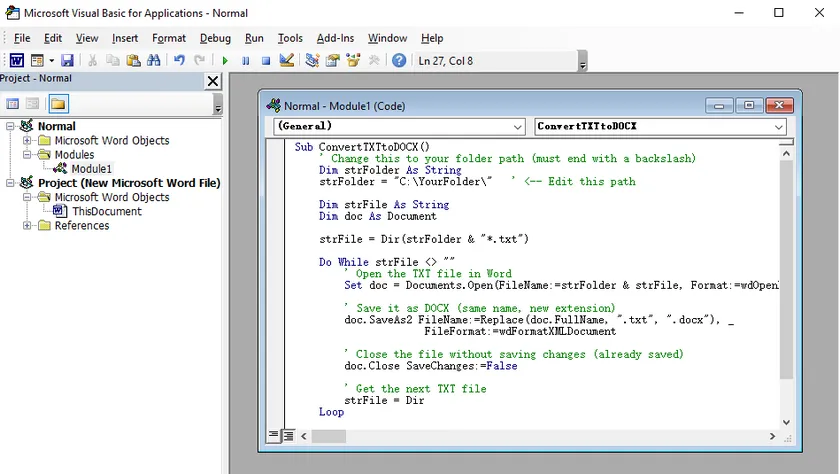840x474 pixels.
Task: Close the Module1 code window
Action: [x=779, y=106]
